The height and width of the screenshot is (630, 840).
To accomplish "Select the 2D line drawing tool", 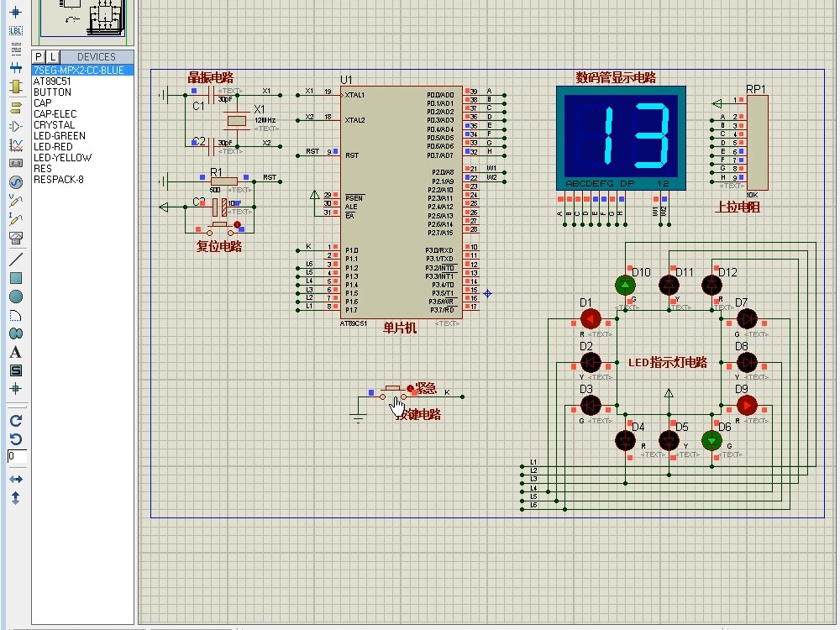I will (x=16, y=260).
